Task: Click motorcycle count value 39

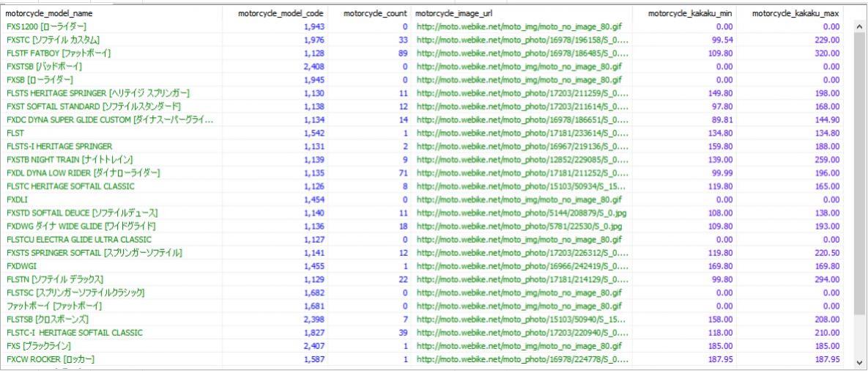Action: point(403,332)
